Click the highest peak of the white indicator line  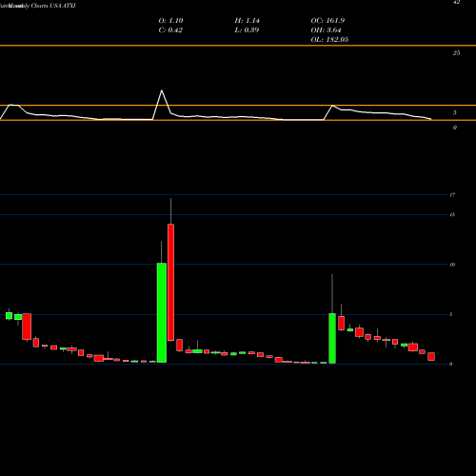coord(162,90)
